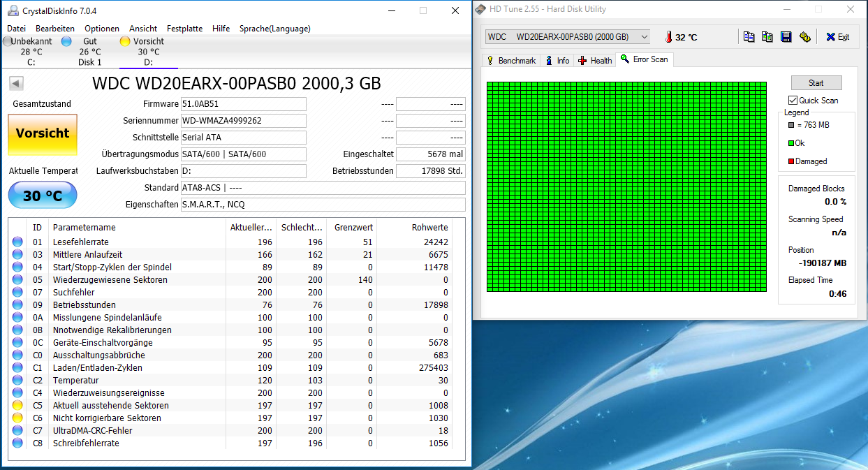Switch to the Health tab in HD Tune

click(595, 61)
